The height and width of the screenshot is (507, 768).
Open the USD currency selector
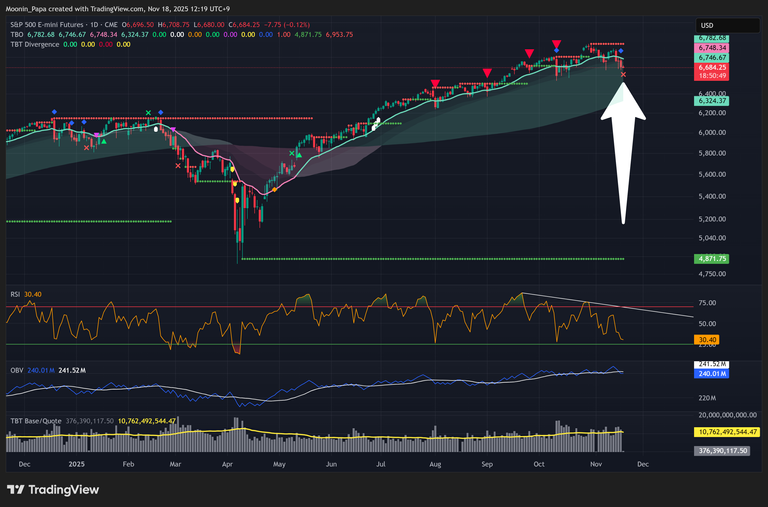(x=706, y=25)
